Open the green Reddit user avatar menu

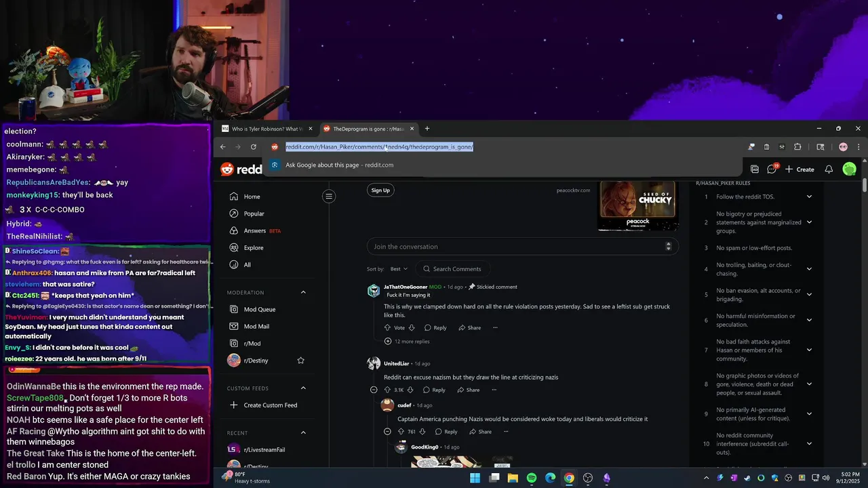(849, 169)
